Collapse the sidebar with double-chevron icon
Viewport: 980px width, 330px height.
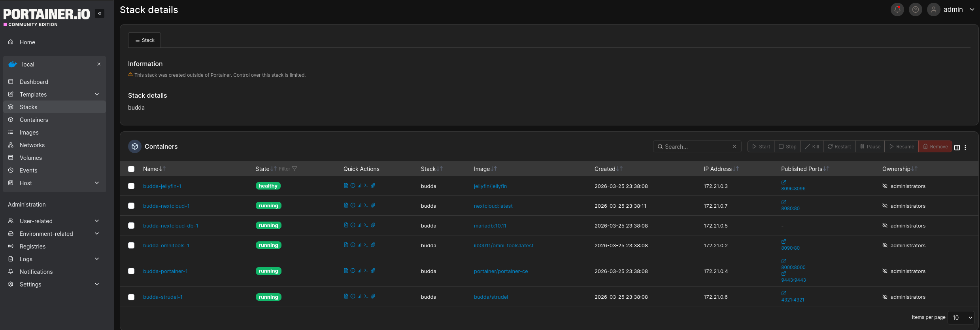pyautogui.click(x=100, y=13)
